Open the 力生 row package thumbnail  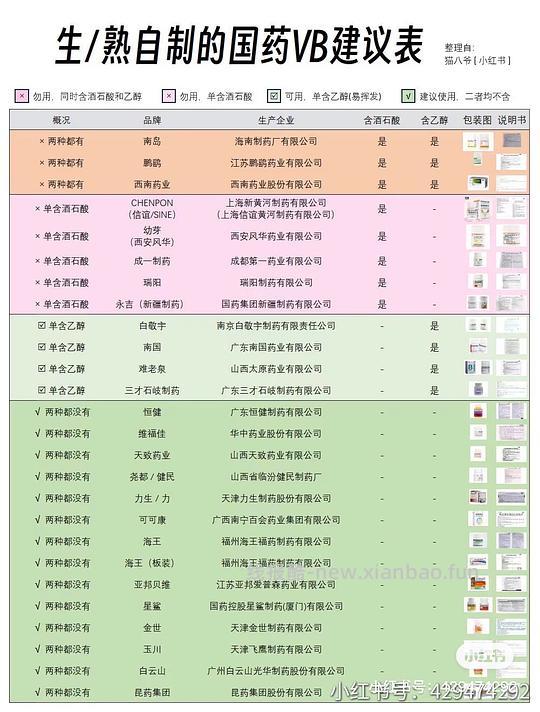(478, 497)
